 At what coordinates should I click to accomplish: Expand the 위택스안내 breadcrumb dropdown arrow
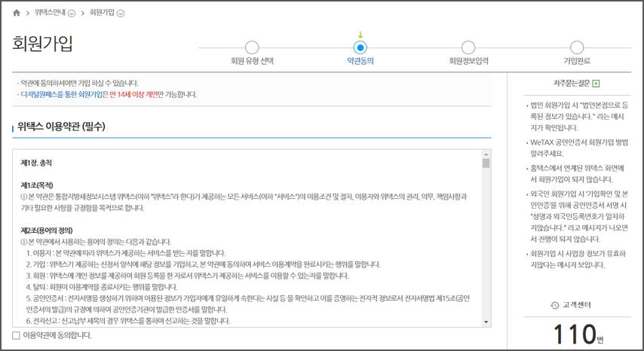coord(72,13)
